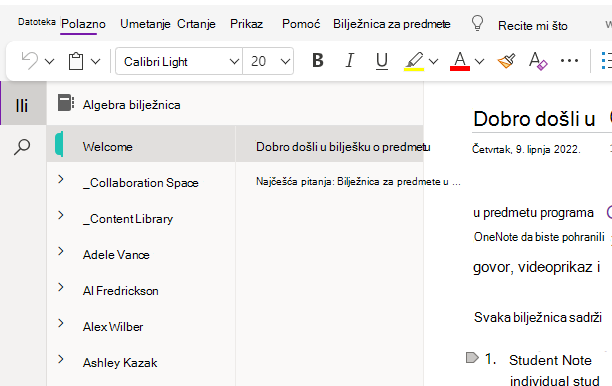The height and width of the screenshot is (386, 612).
Task: Click the text govor, videoprikaz i
Action: coord(537,267)
